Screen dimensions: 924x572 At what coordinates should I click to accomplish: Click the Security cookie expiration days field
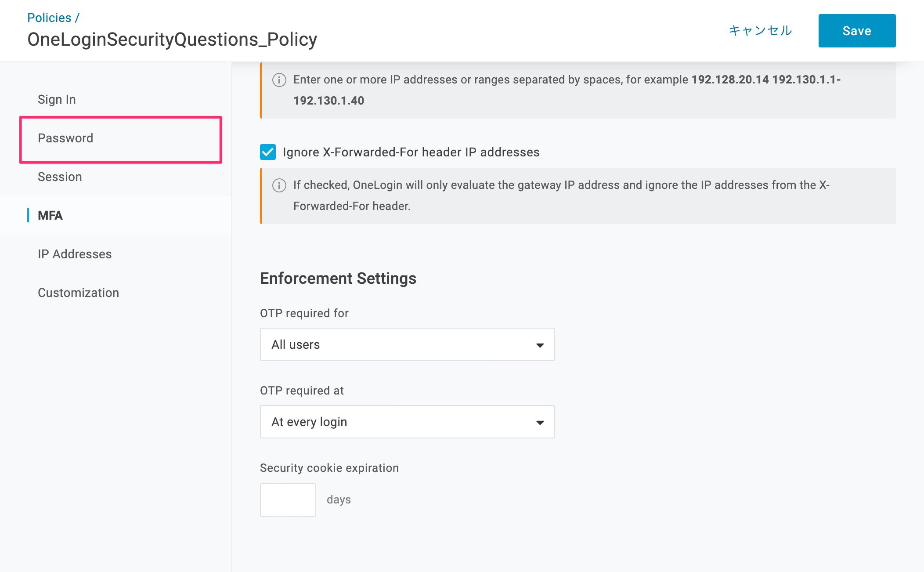(288, 500)
